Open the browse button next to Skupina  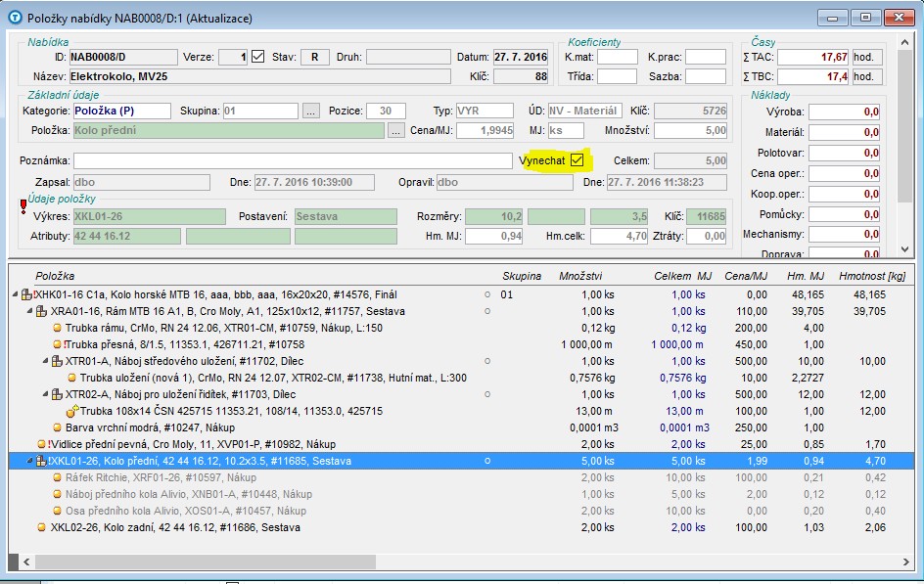pos(310,111)
